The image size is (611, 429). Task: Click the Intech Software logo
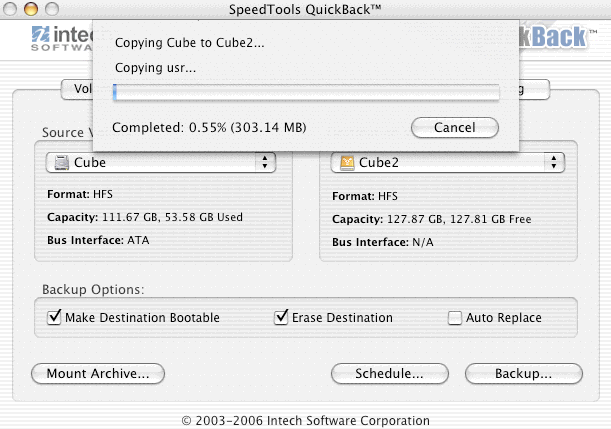point(62,38)
